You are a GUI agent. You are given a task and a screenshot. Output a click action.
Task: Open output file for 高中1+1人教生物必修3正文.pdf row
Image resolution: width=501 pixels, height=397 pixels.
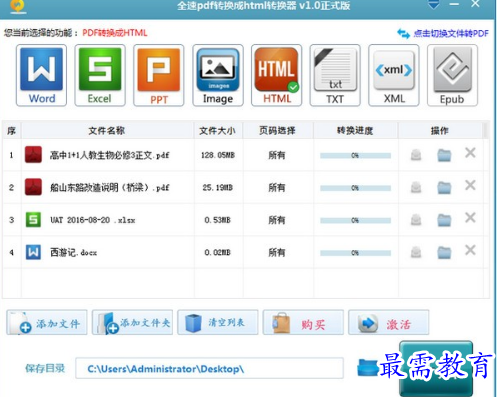[416, 155]
